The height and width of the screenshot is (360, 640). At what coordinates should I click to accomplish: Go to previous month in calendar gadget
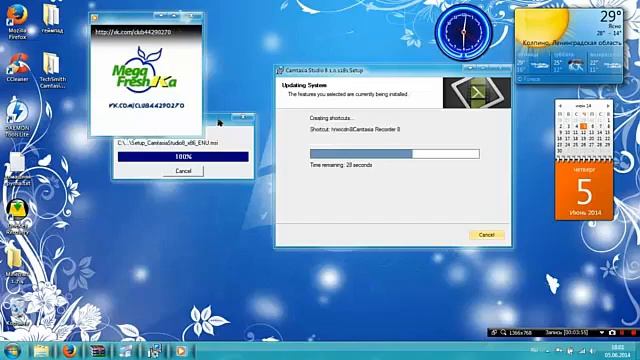click(x=560, y=106)
